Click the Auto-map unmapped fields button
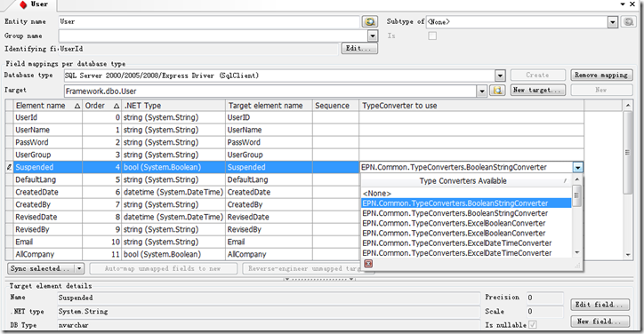 [163, 269]
